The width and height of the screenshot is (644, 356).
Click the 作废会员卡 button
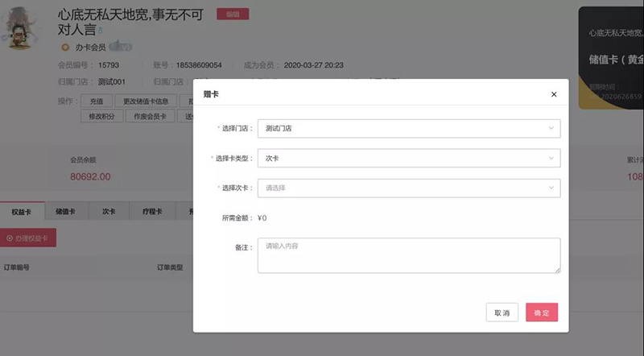tap(150, 116)
